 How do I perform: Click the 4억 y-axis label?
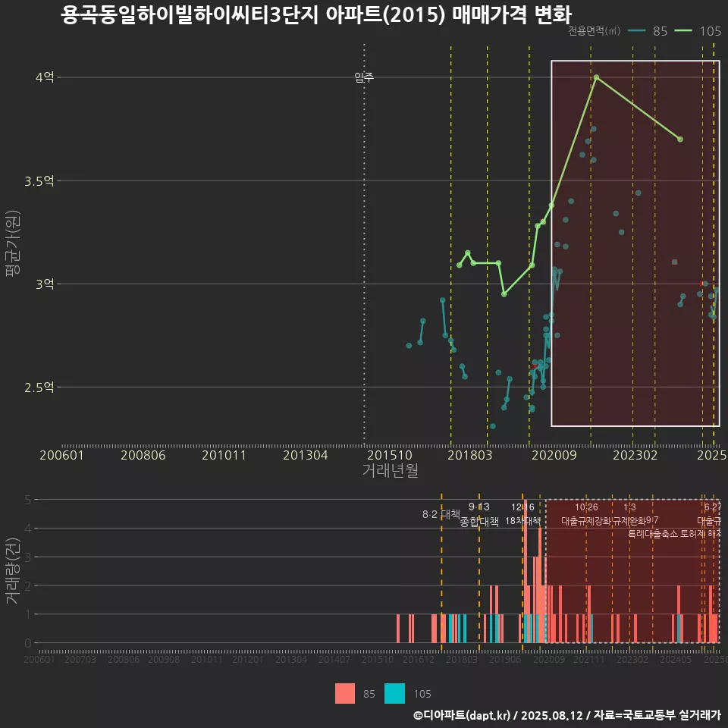click(45, 77)
